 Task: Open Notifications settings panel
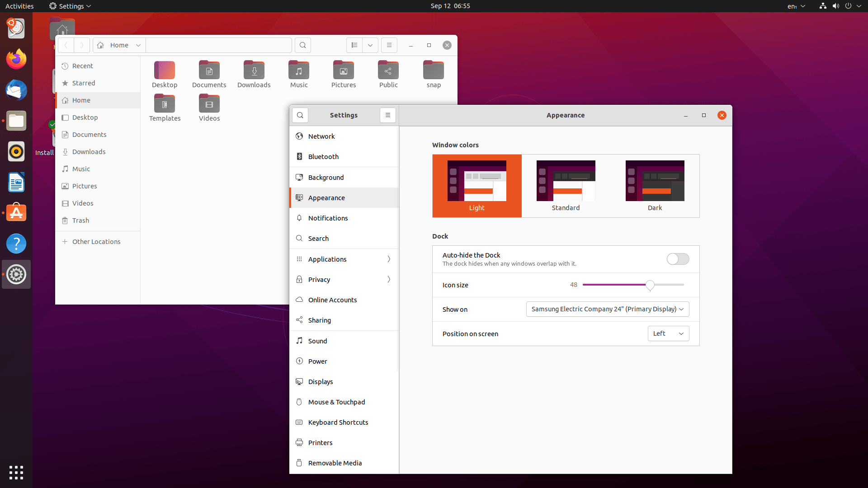tap(328, 218)
